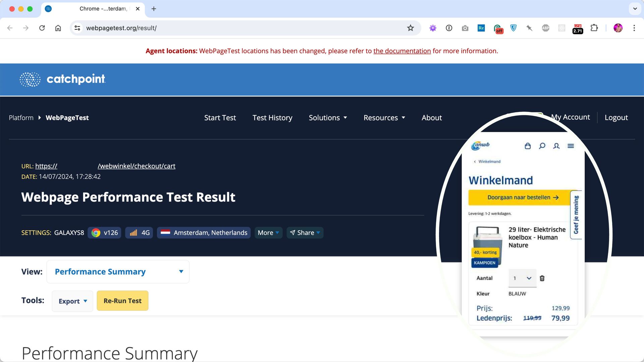Go to My Account

[x=571, y=117]
